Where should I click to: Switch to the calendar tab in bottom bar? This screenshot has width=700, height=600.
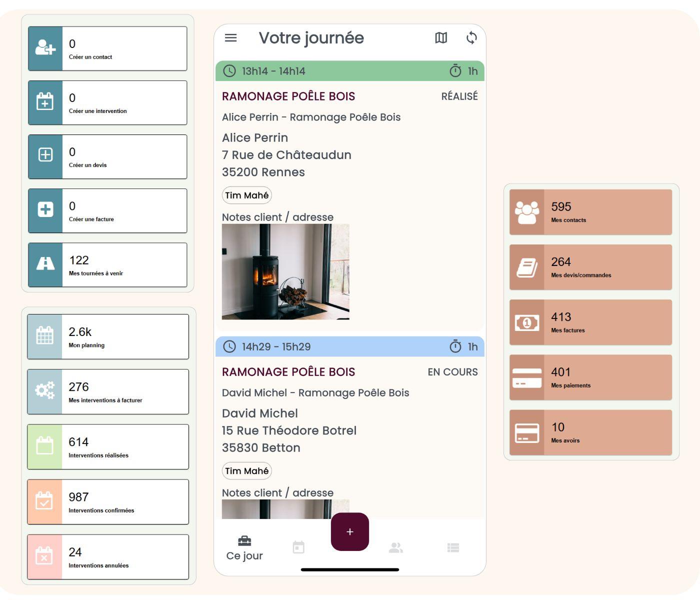point(298,547)
